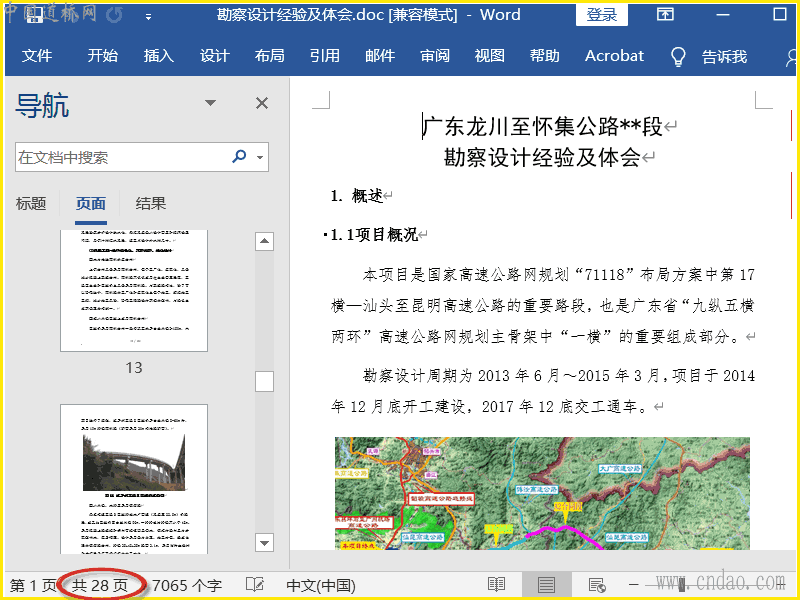The width and height of the screenshot is (800, 600).
Task: Close the navigation pane with X
Action: tap(262, 103)
